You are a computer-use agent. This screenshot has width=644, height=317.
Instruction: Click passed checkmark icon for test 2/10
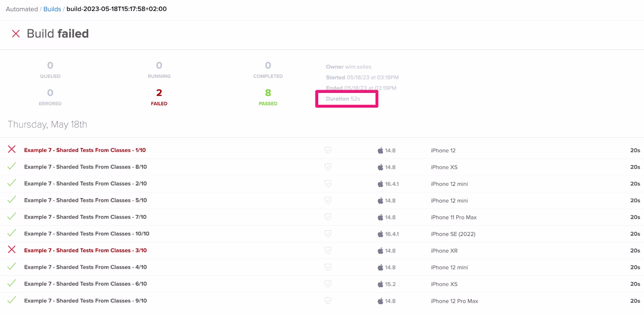pyautogui.click(x=12, y=183)
